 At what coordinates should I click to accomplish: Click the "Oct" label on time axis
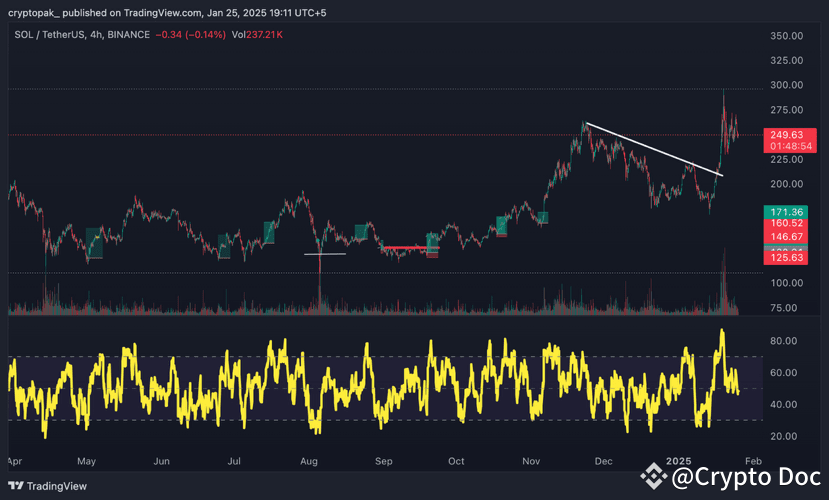pyautogui.click(x=456, y=461)
